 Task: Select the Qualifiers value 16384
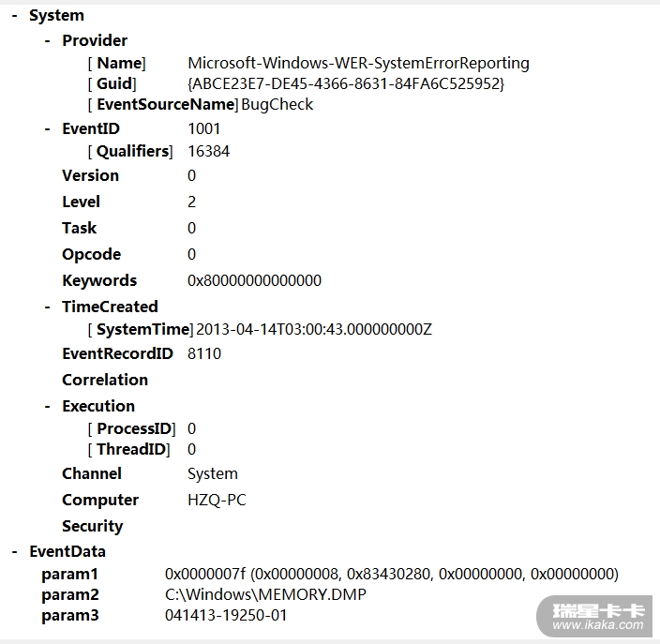pos(208,151)
